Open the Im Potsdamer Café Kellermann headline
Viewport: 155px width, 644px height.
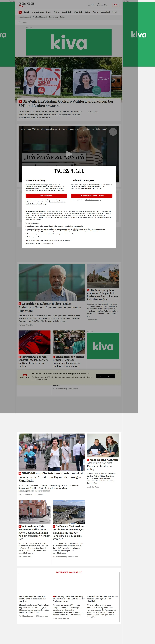[x=34, y=533]
